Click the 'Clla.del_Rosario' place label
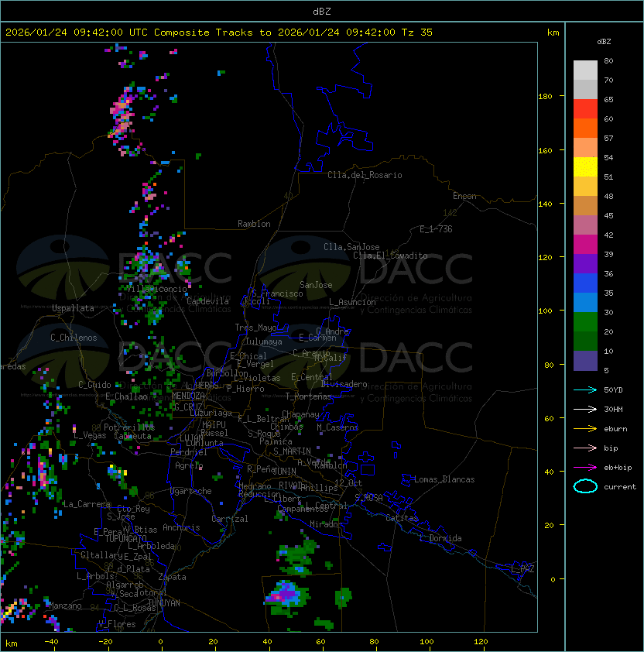Viewport: 644px width, 652px height. click(x=365, y=175)
